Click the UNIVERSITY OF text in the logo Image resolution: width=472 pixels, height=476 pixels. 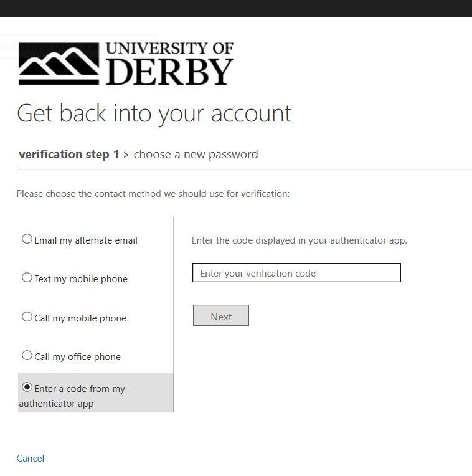pos(169,49)
